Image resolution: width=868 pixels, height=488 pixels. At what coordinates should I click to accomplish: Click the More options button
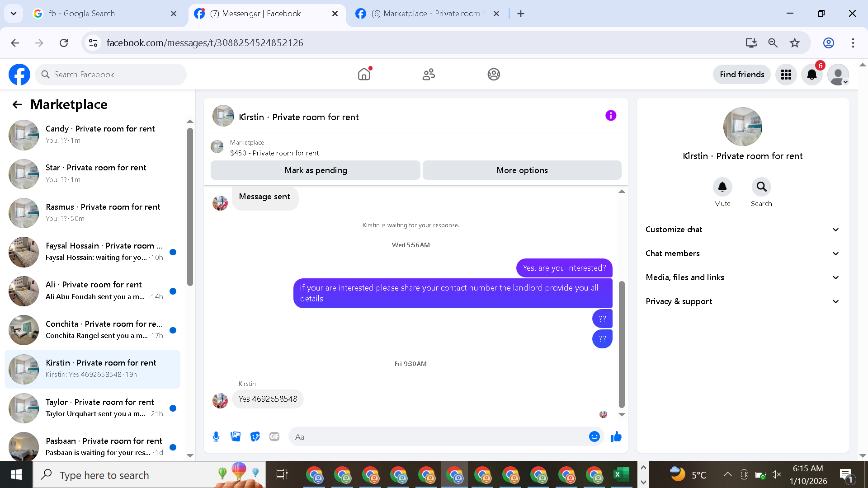click(x=522, y=170)
